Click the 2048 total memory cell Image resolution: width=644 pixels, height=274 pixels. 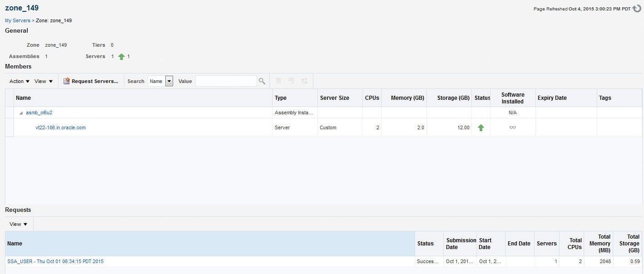[x=599, y=261]
